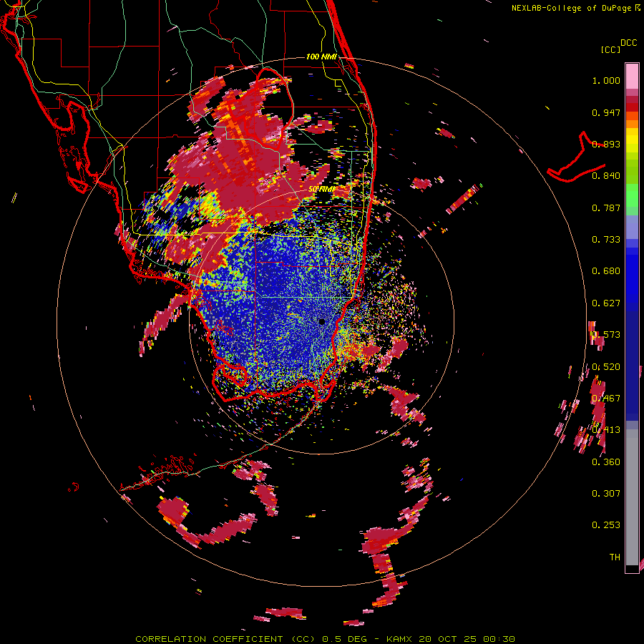The width and height of the screenshot is (644, 644).
Task: Click the KAMX station identifier in caption
Action: click(x=401, y=639)
